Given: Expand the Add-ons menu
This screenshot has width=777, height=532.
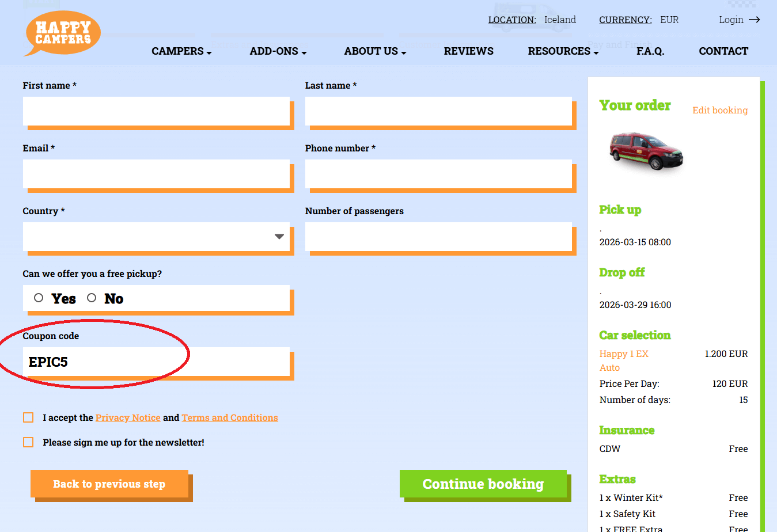Looking at the screenshot, I should pyautogui.click(x=278, y=51).
